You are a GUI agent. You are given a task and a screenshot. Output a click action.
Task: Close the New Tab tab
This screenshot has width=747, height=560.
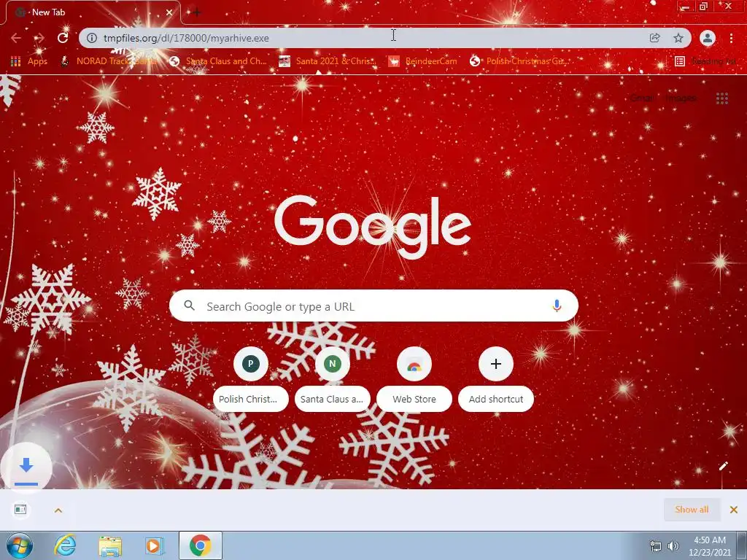coord(169,12)
